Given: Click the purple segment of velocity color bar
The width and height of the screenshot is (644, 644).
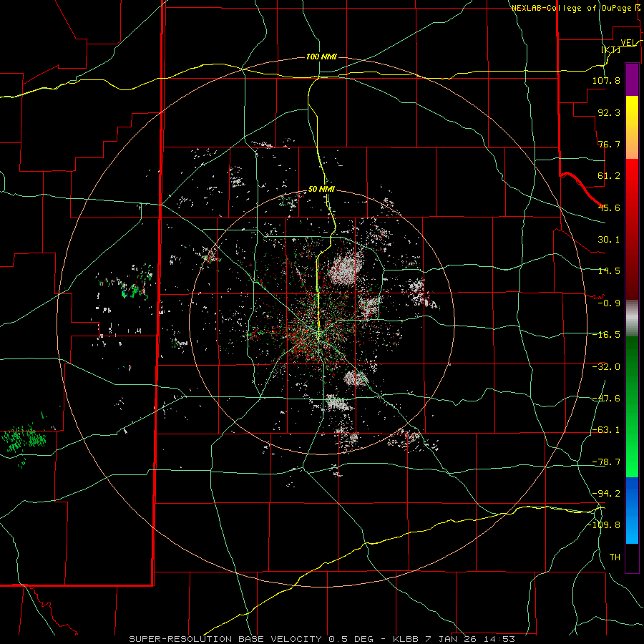Looking at the screenshot, I should tap(632, 79).
